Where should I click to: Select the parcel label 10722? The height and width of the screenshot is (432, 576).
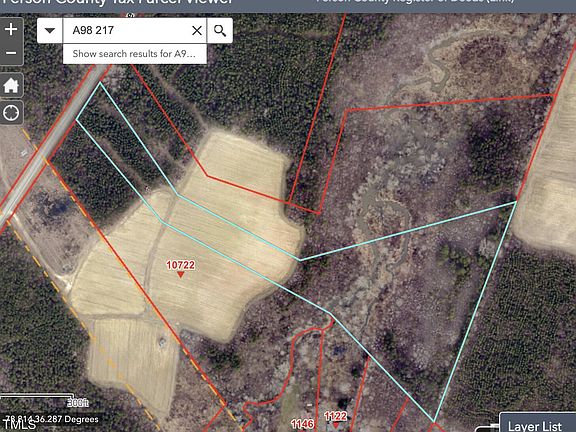pos(180,265)
